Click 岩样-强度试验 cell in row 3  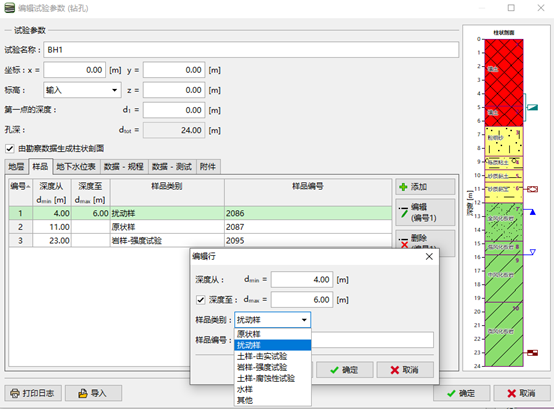click(167, 241)
